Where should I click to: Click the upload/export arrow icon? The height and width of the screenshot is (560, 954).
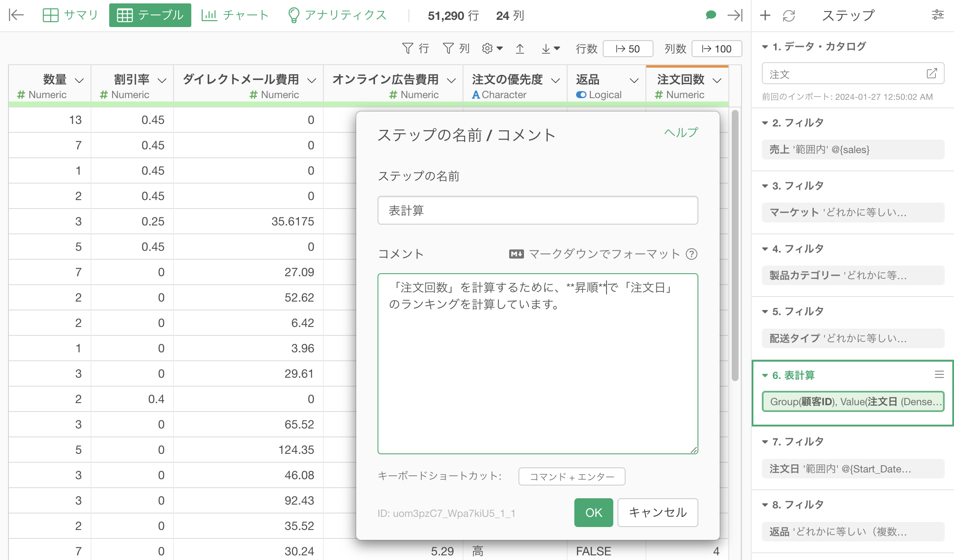coord(520,49)
